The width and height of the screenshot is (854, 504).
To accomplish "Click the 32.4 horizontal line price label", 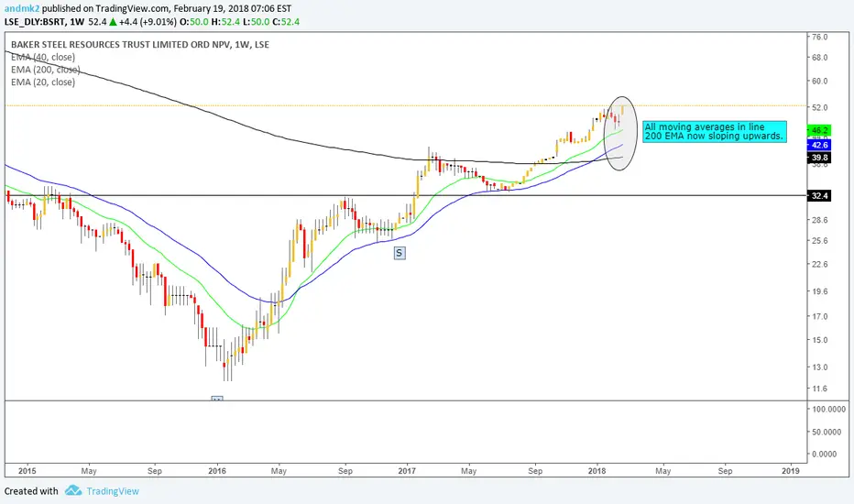I will coord(819,195).
